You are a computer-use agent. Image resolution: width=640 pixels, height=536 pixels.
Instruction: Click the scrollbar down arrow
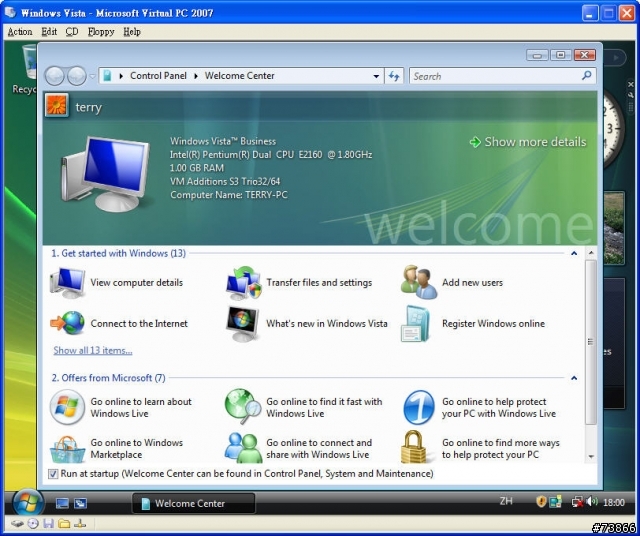pos(591,456)
